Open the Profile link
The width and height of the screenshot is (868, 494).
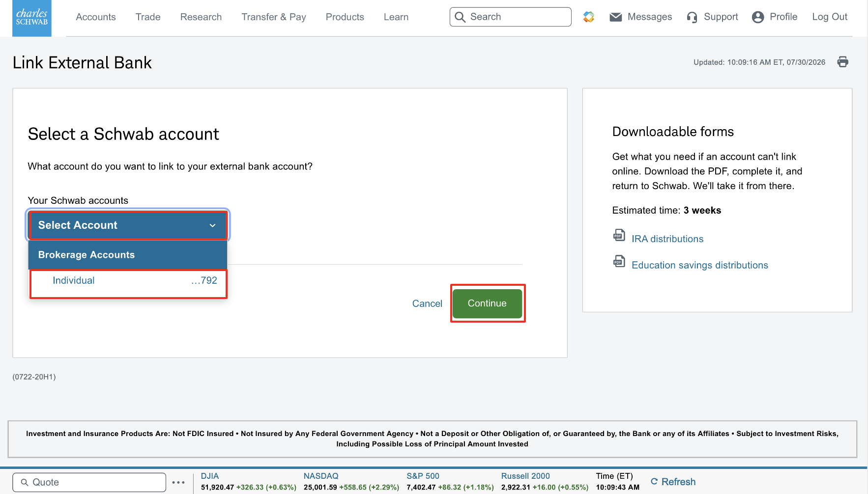click(x=783, y=17)
